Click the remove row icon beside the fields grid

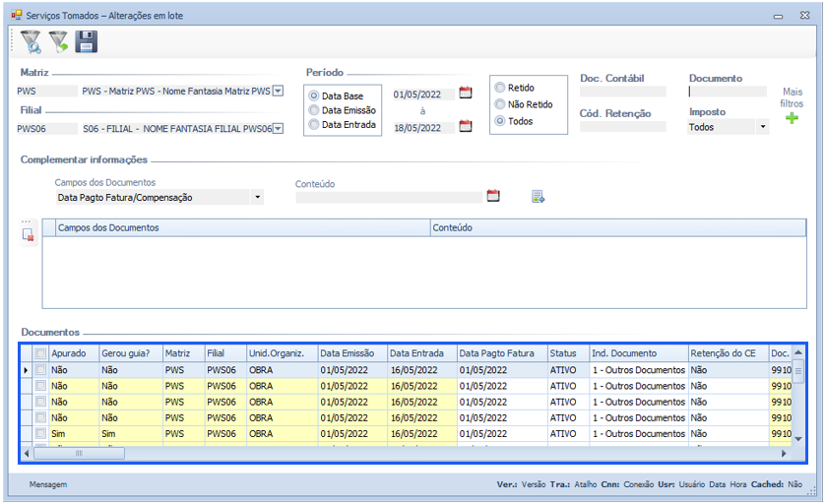pos(28,234)
